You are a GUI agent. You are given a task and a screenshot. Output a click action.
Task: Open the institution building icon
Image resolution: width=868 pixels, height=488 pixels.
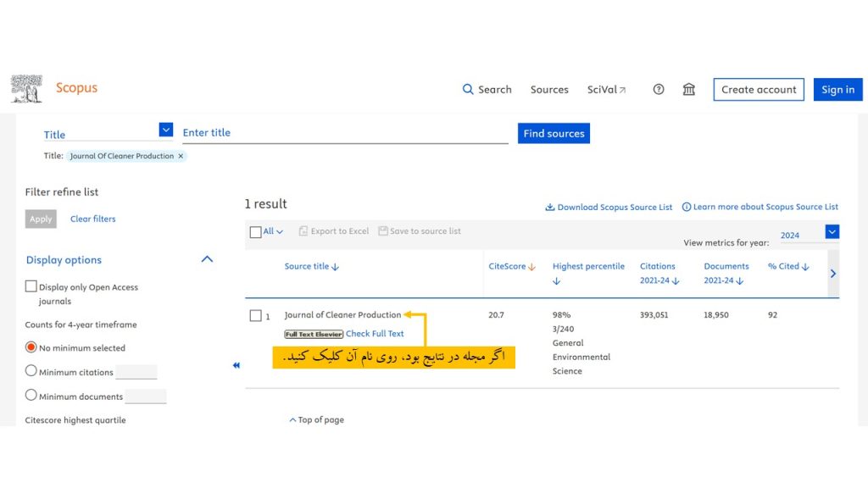coord(688,89)
